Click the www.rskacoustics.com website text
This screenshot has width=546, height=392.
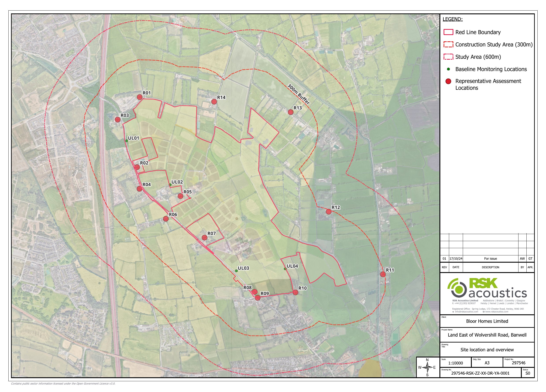[496, 312]
